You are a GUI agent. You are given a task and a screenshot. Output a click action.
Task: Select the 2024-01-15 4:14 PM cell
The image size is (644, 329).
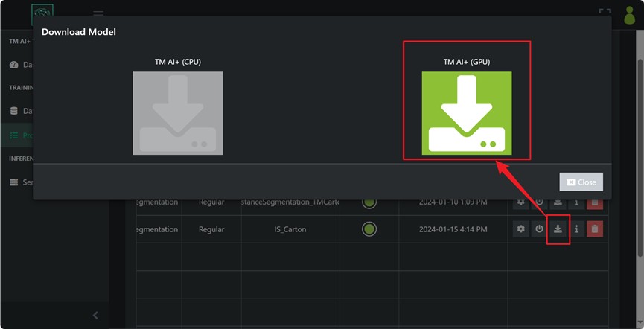click(x=453, y=229)
